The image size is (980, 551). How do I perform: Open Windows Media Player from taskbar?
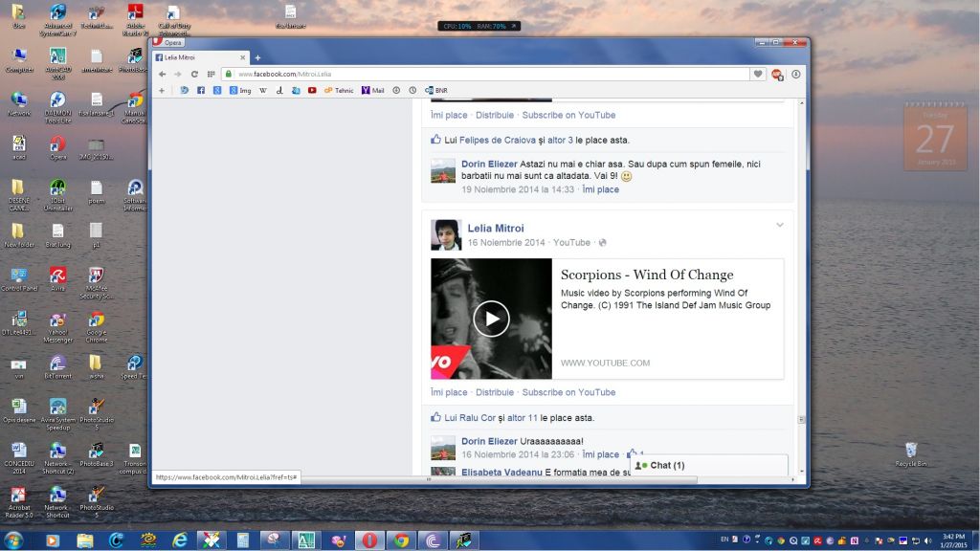(53, 540)
